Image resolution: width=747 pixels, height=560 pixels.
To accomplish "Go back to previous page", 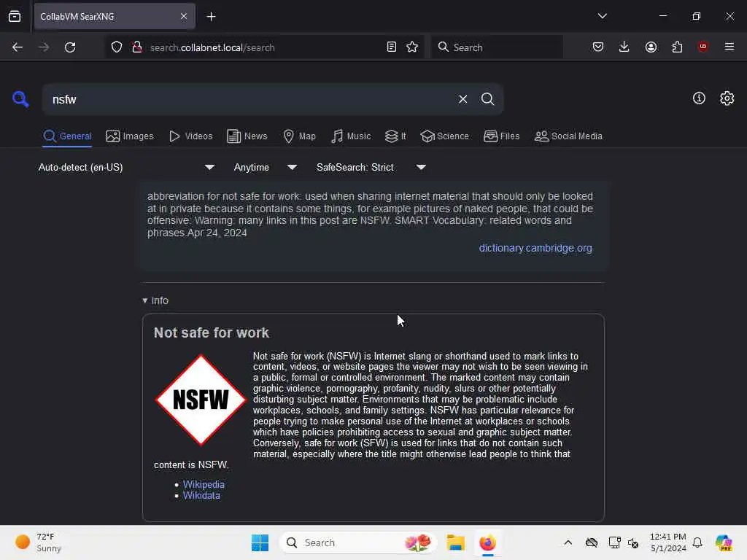I will pyautogui.click(x=18, y=47).
